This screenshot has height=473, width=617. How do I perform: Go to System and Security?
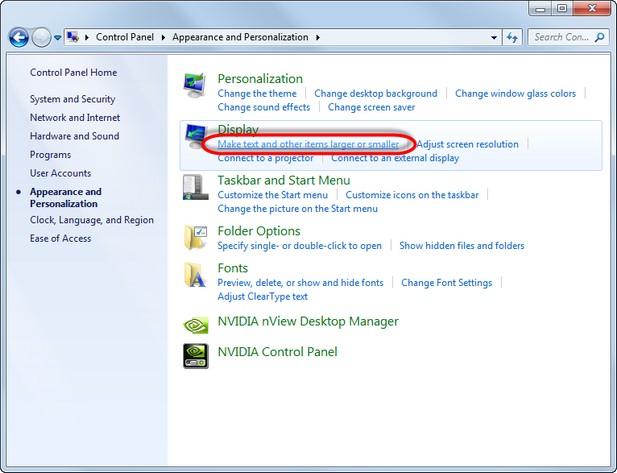(x=72, y=99)
